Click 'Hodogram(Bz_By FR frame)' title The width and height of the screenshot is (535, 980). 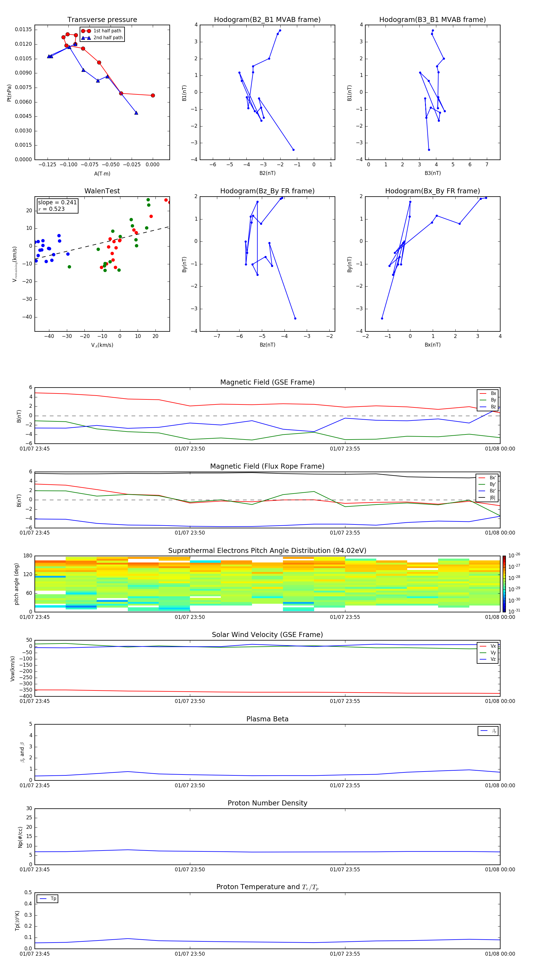[267, 191]
